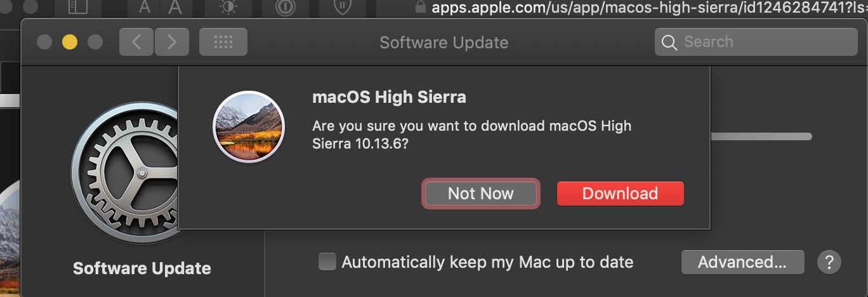Open Safari reader/bookmarks sidebar icon
This screenshot has width=868, height=297.
click(x=77, y=8)
